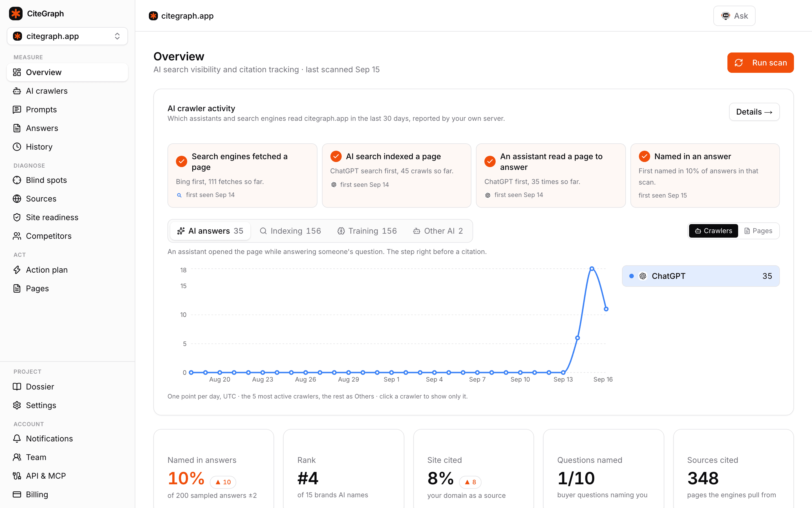Select the Other AI 2 tab
Image resolution: width=812 pixels, height=508 pixels.
(x=438, y=231)
